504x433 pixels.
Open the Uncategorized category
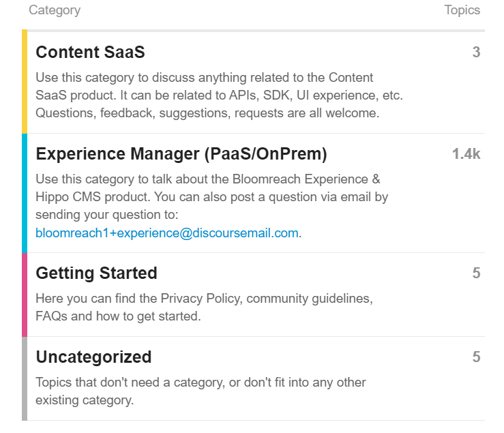[x=93, y=357]
